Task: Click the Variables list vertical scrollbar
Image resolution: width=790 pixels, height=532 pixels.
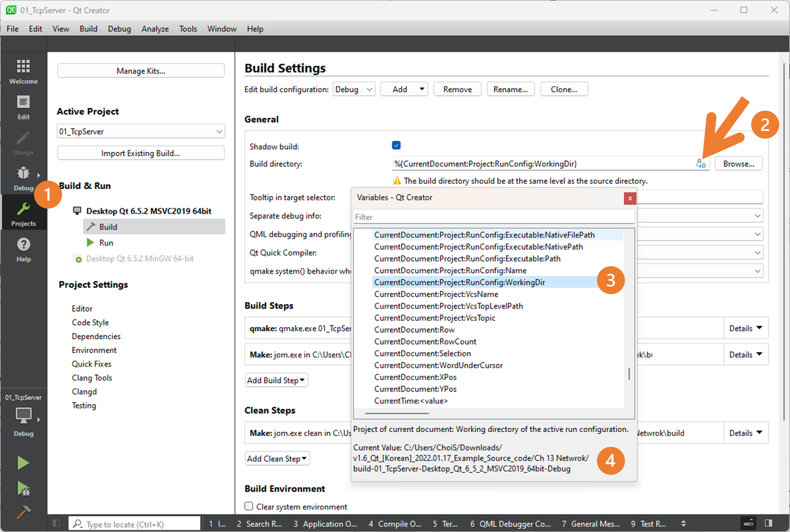Action: coord(629,374)
